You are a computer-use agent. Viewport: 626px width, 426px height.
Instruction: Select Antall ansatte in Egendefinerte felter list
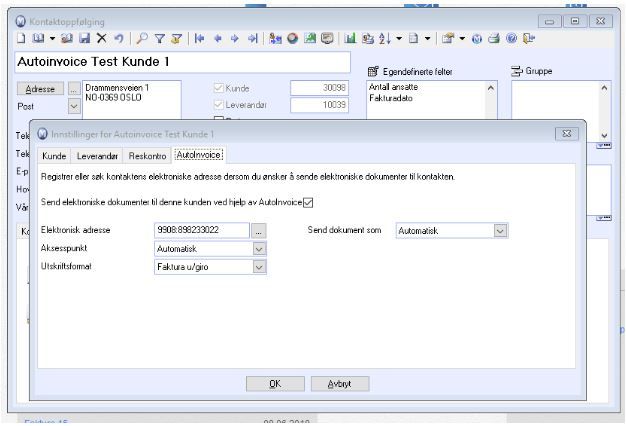[393, 87]
